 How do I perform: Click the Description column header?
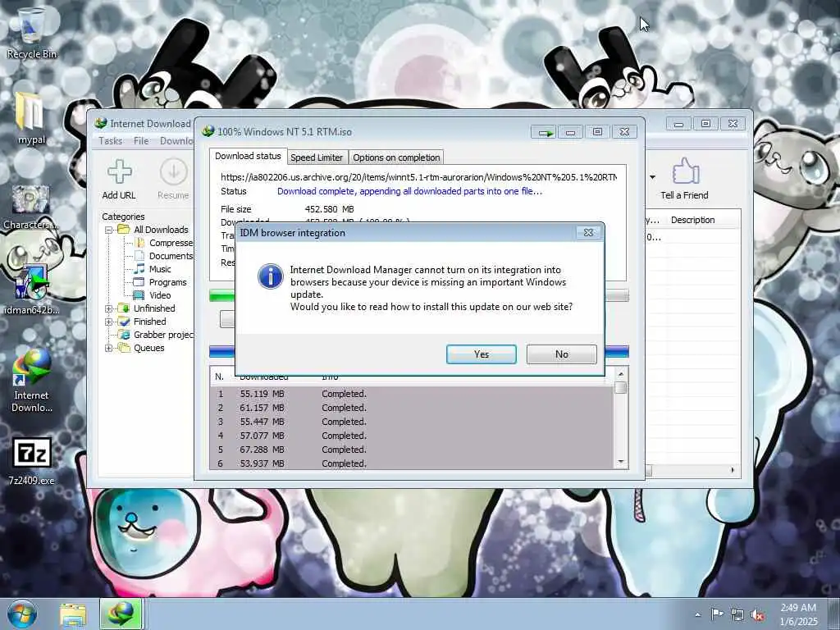pos(692,220)
